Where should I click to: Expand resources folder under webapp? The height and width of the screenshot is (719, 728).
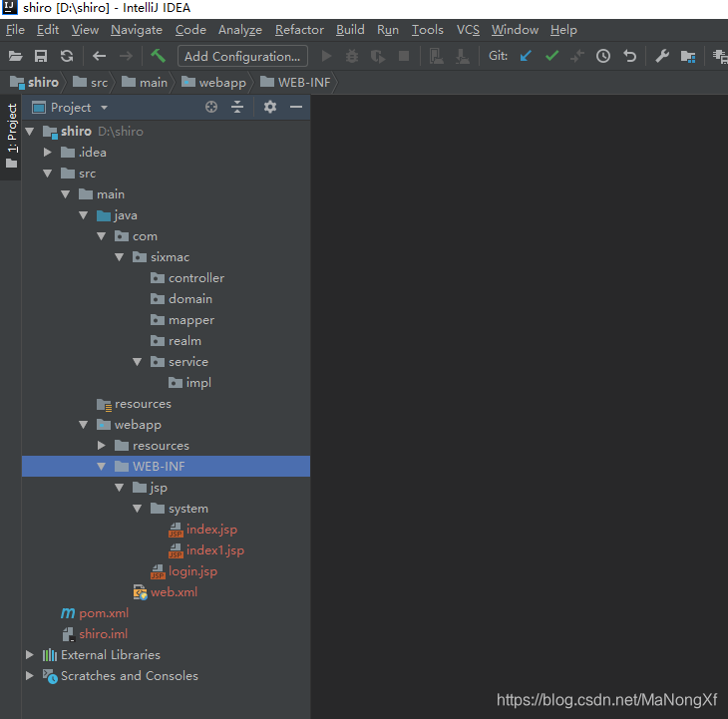tap(101, 446)
